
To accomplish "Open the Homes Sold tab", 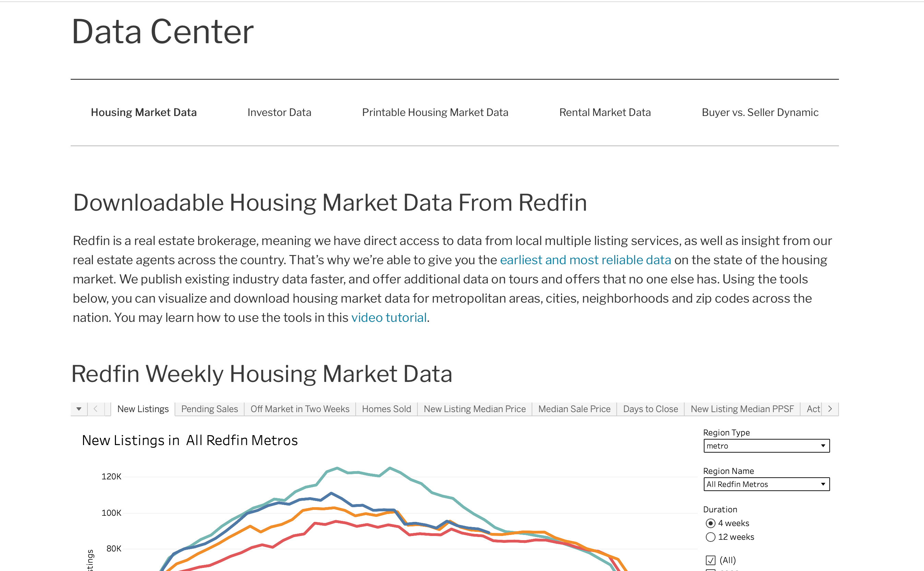I will point(386,409).
